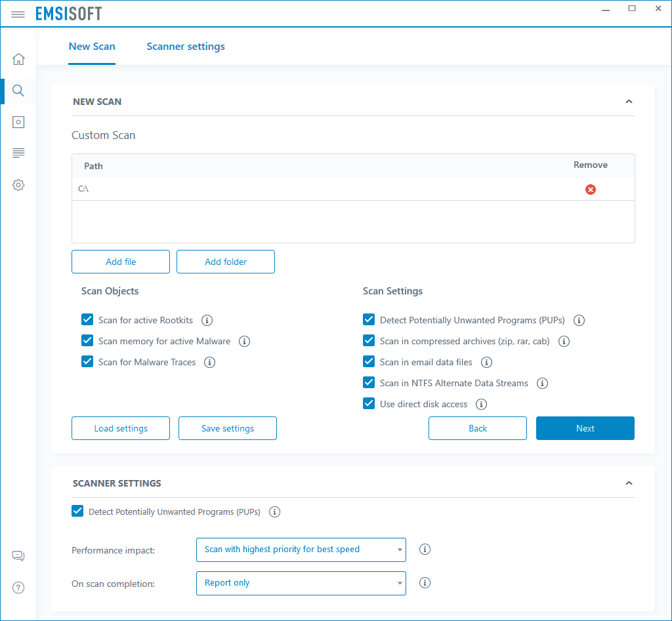Open the Help question mark icon

[x=18, y=588]
